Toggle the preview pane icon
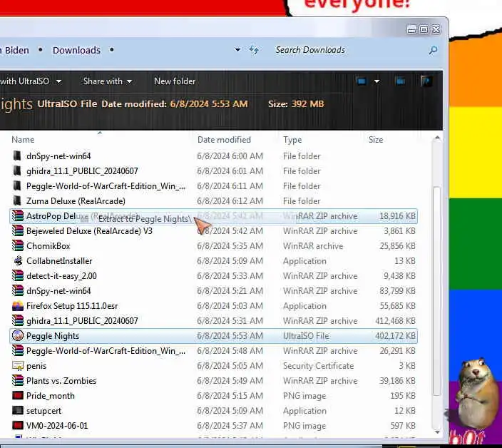502x448 pixels. click(400, 81)
